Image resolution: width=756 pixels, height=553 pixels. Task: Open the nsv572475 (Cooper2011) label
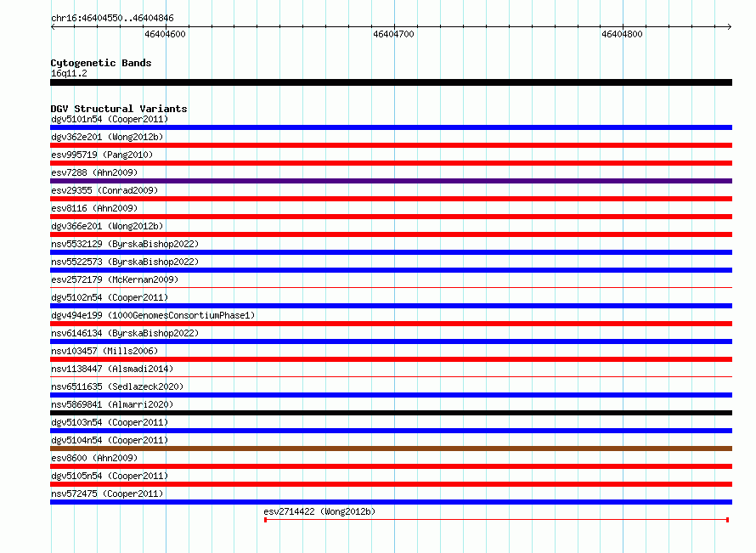tap(107, 494)
